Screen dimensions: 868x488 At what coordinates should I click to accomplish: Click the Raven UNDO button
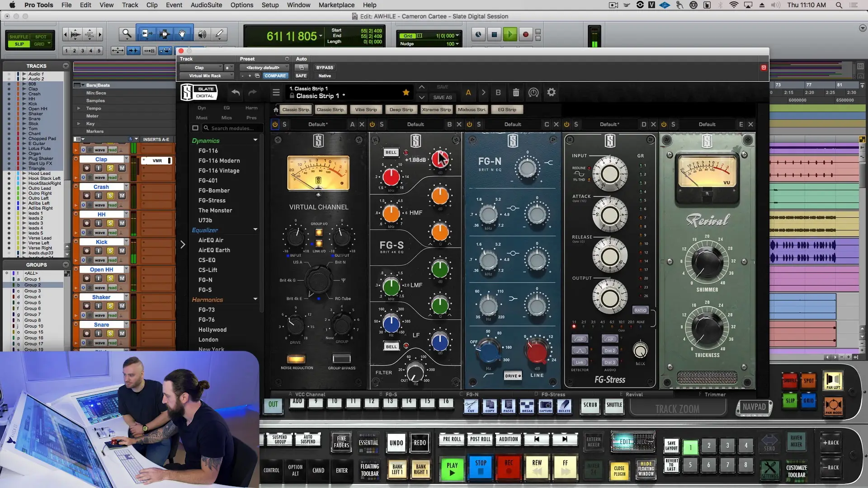click(396, 443)
